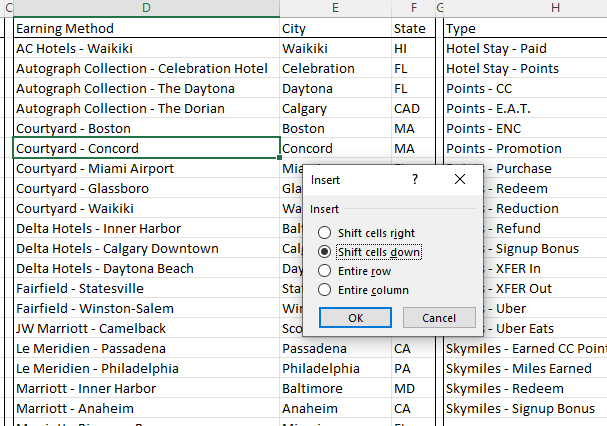The width and height of the screenshot is (607, 426).
Task: Select the Fairfield - Winston-Salem cell
Action: pyautogui.click(x=146, y=309)
